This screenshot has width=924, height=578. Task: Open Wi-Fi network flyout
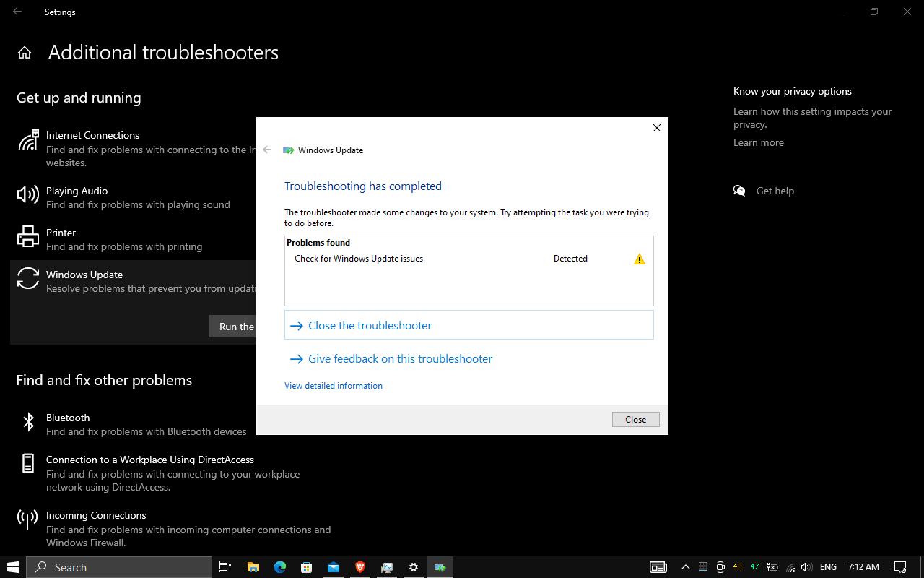(x=790, y=567)
